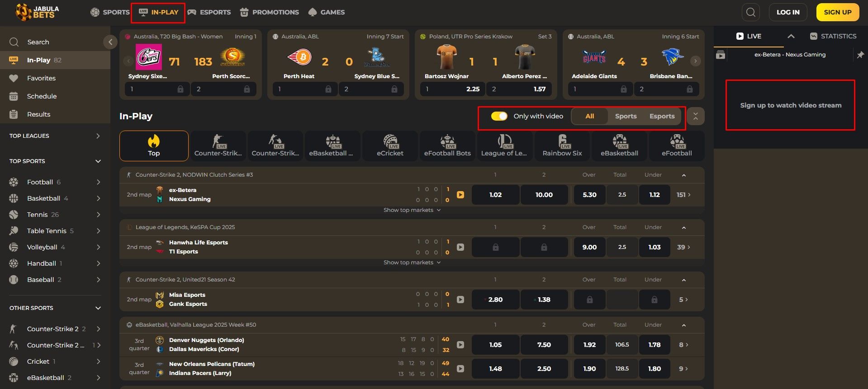Pin the live stream panel
868x389 pixels.
[x=860, y=55]
